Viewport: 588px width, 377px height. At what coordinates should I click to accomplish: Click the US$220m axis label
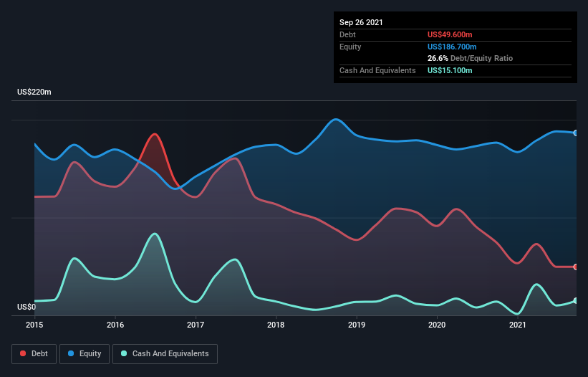pos(34,92)
